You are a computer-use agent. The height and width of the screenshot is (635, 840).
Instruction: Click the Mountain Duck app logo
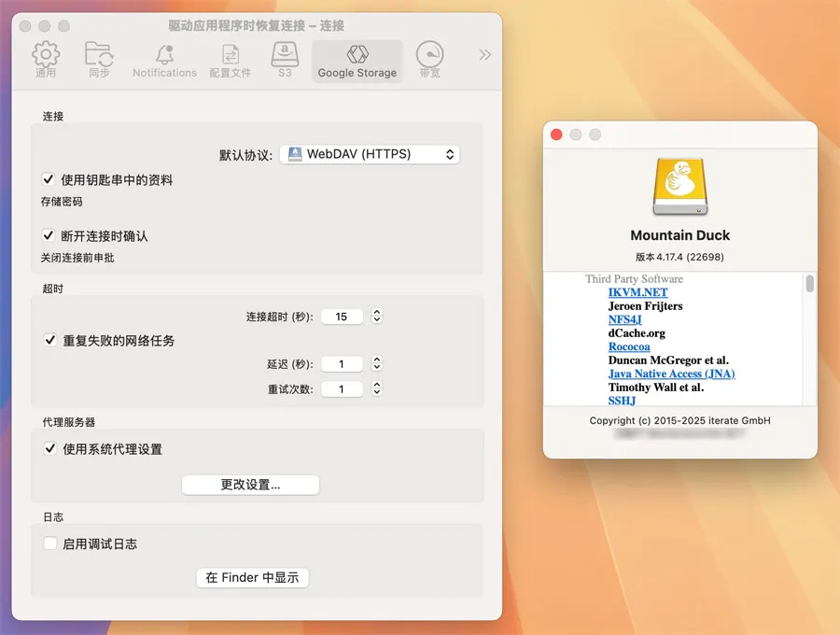click(x=679, y=187)
